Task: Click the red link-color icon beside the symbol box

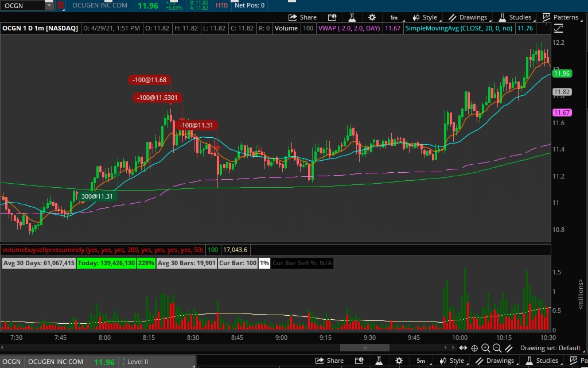Action: (x=61, y=5)
